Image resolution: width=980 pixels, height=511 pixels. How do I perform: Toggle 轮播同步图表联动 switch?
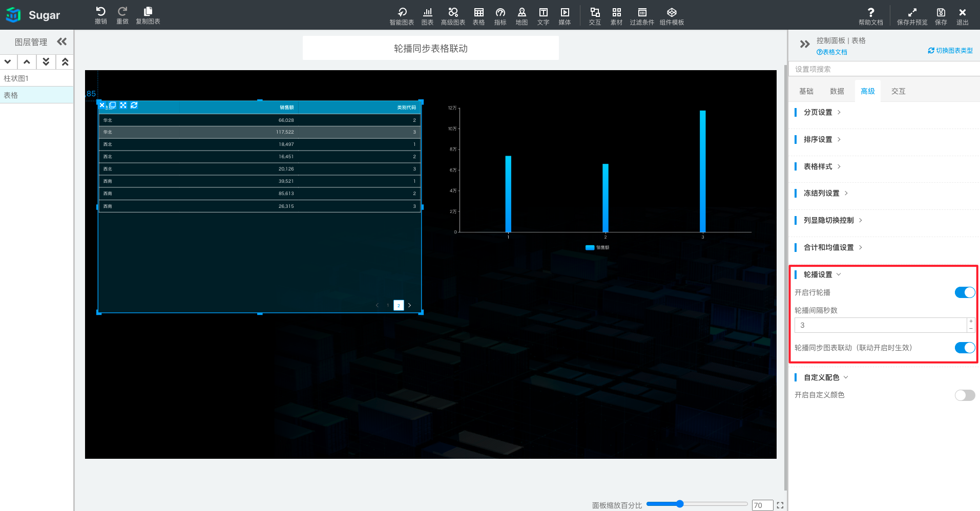[x=965, y=348]
